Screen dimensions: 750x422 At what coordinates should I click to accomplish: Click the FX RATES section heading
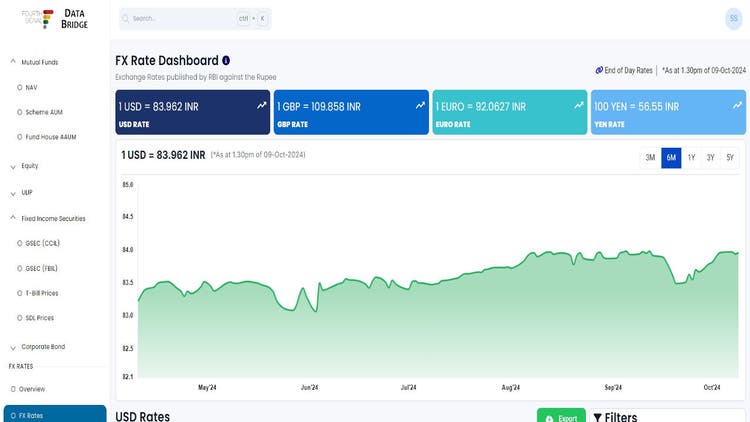click(21, 366)
